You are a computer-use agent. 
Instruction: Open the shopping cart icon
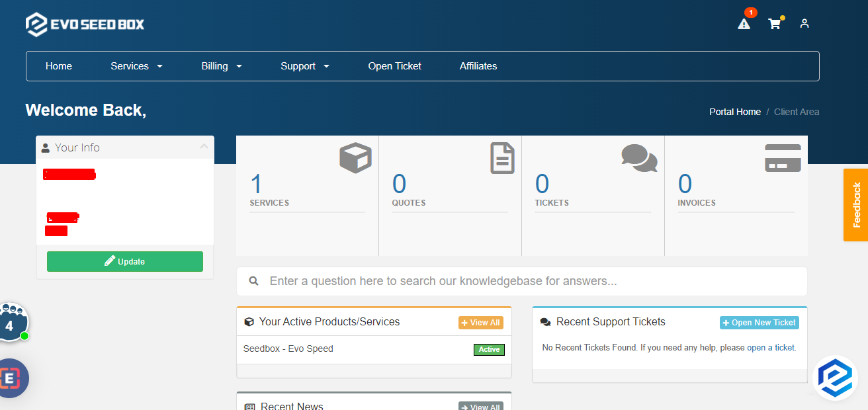(775, 24)
